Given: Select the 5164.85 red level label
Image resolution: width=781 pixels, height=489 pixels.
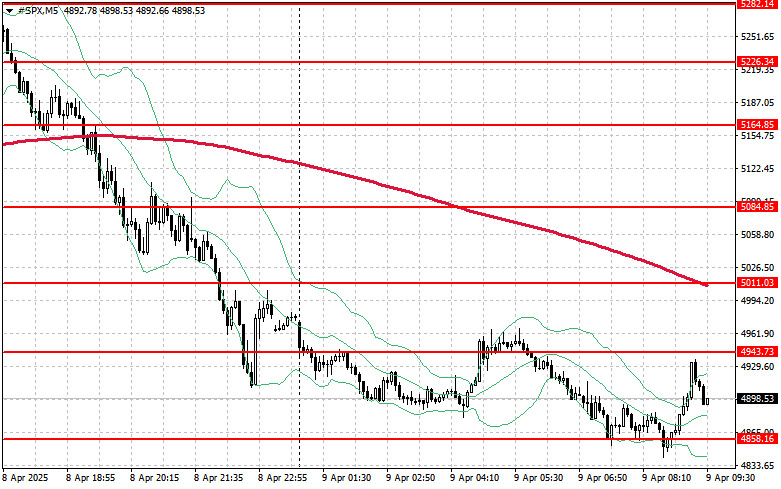Looking at the screenshot, I should [x=758, y=125].
